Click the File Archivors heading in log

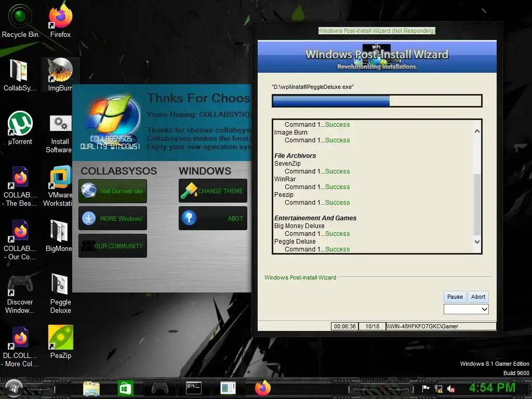[295, 156]
